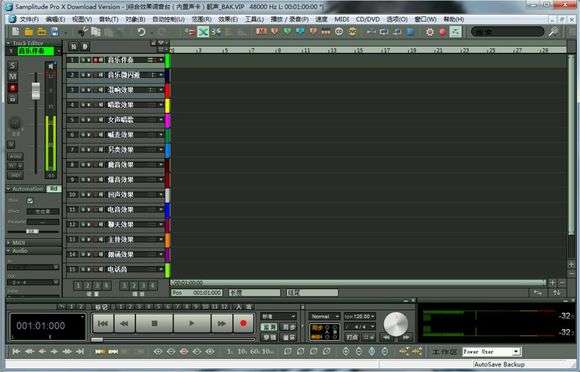Click the new project document icon
Viewport: 580px width, 372px height.
tap(16, 32)
